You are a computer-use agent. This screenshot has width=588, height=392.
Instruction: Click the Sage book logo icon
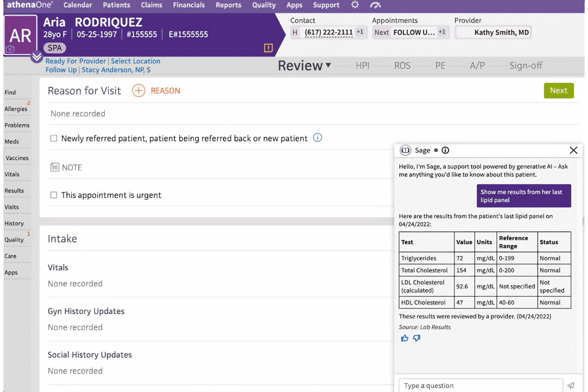pyautogui.click(x=405, y=150)
